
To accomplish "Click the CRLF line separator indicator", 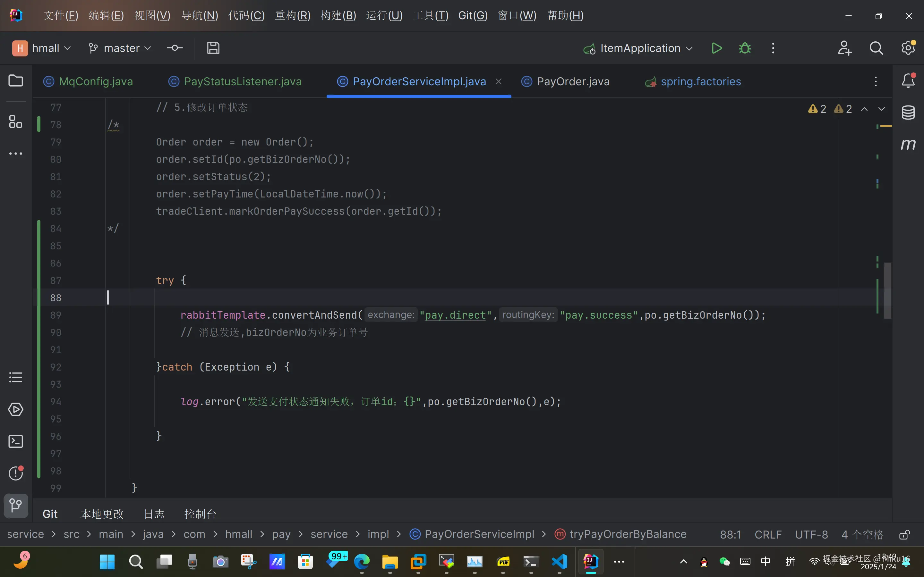I will (x=768, y=535).
